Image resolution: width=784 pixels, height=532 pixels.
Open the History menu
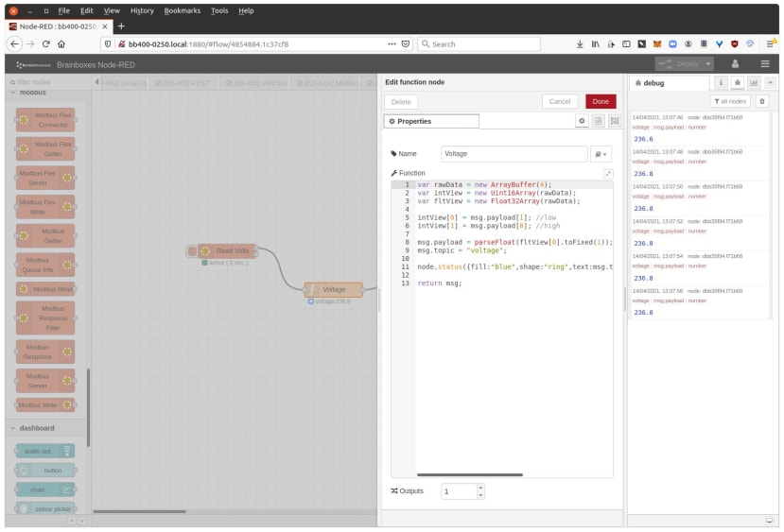(x=142, y=10)
